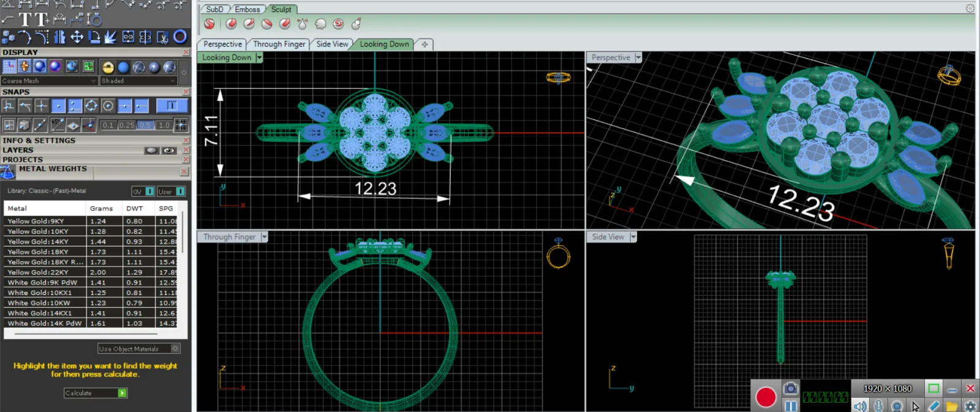Image resolution: width=980 pixels, height=412 pixels.
Task: Check the Use Object Materials box
Action: [x=175, y=348]
